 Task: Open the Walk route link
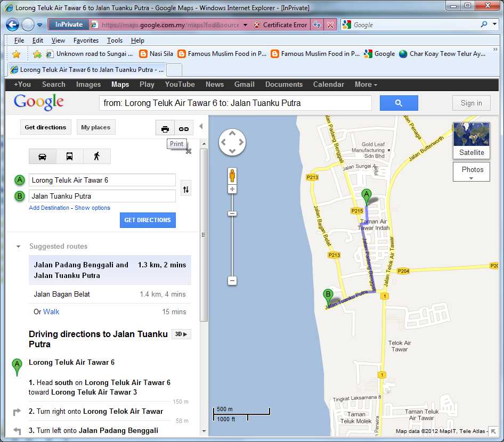click(x=52, y=312)
